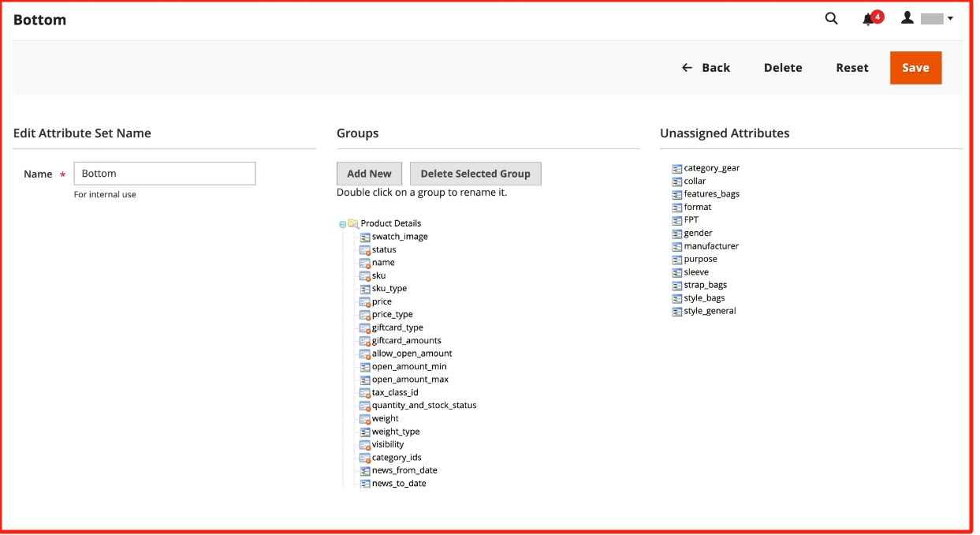This screenshot has height=535, width=980.
Task: Click the manufacturer attribute icon
Action: click(676, 246)
